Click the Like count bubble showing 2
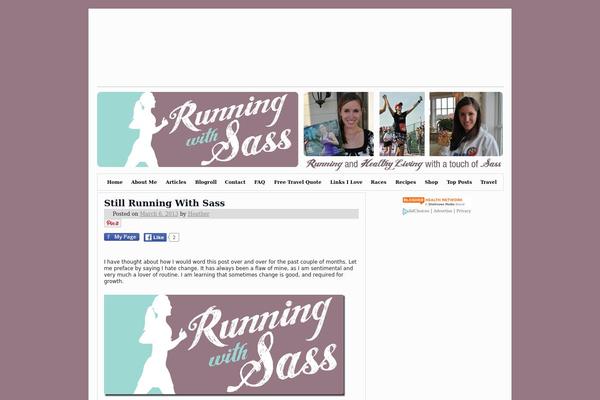Screen dimensions: 600x400 click(x=174, y=237)
